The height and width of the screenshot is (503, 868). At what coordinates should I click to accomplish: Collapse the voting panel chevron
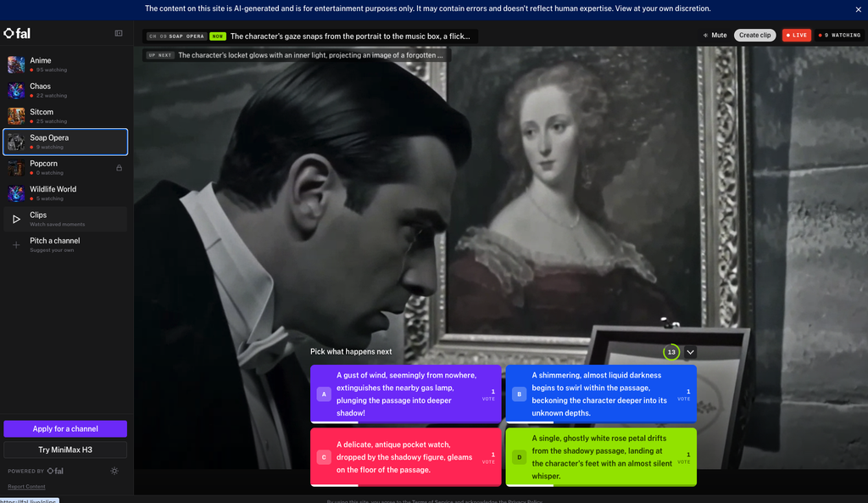(x=690, y=352)
